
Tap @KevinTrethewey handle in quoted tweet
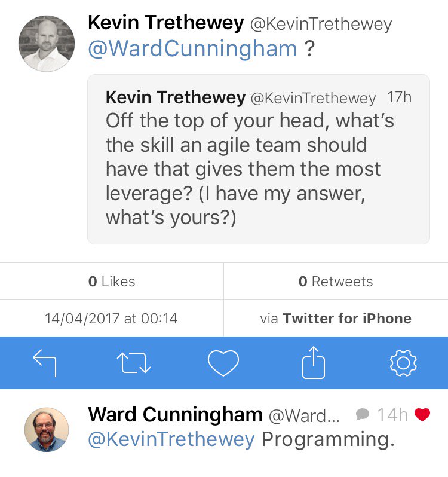(314, 98)
